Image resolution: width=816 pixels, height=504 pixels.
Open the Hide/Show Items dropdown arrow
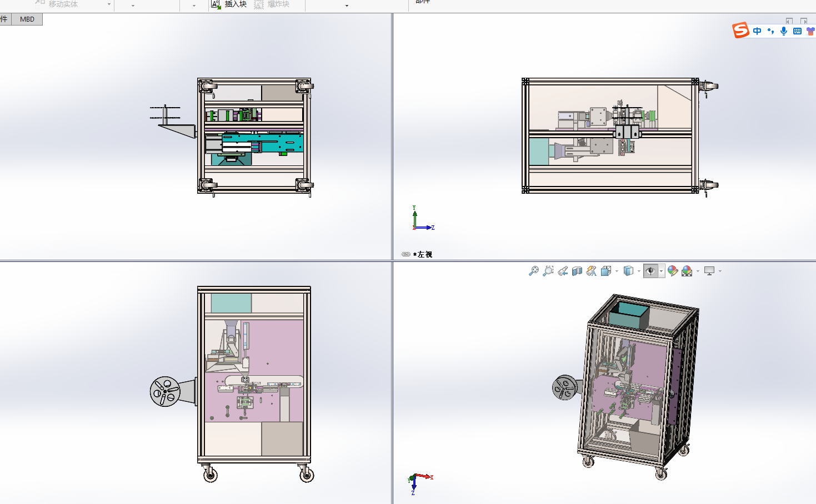pos(661,271)
